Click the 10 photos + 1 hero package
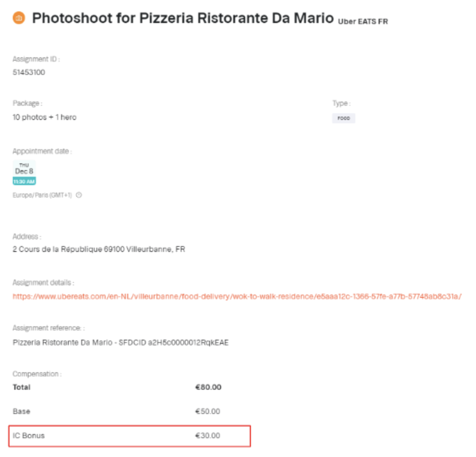476x457 pixels. click(x=44, y=117)
